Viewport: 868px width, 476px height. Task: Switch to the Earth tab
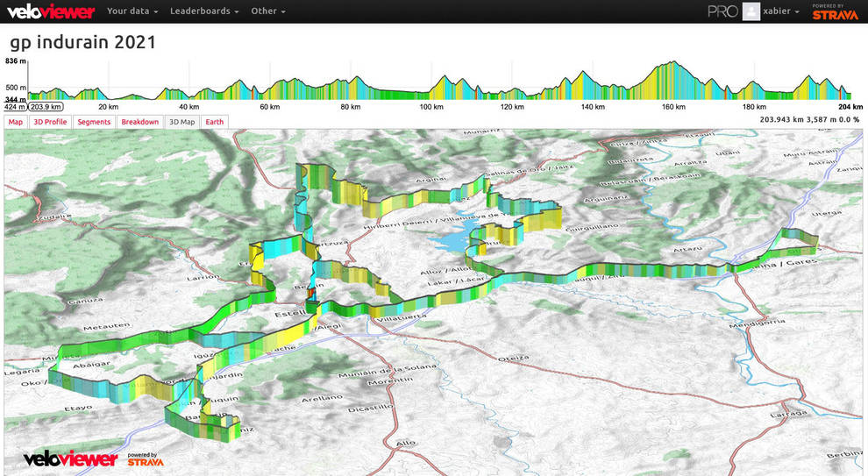tap(214, 122)
